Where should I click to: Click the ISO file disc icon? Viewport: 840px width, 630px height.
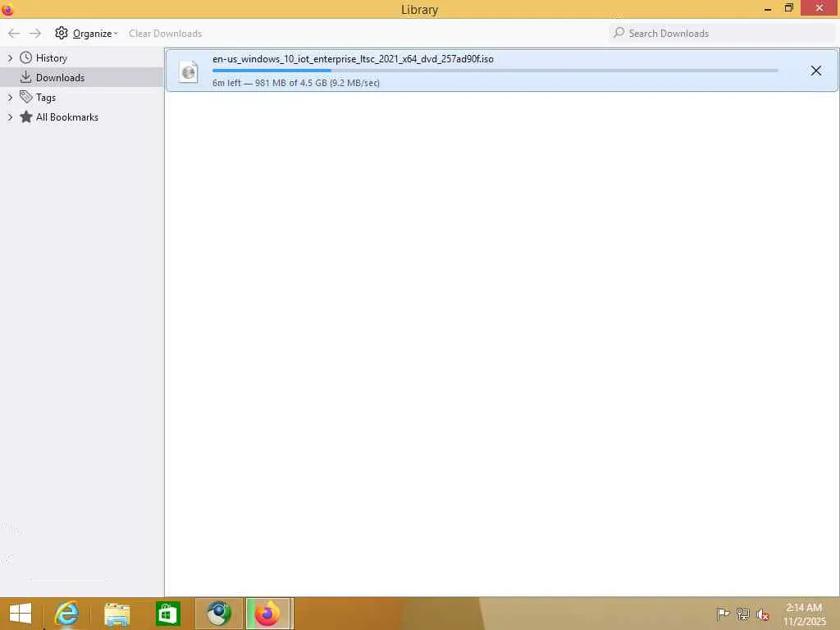click(x=189, y=72)
